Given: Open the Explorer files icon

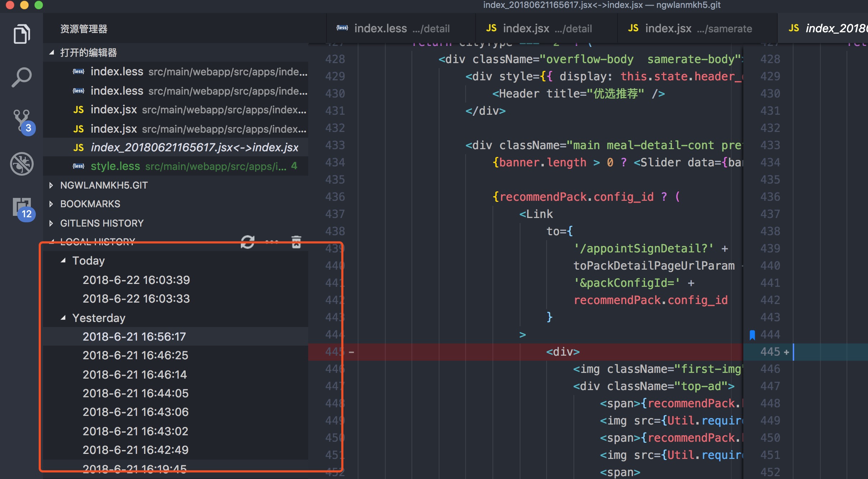Looking at the screenshot, I should [22, 34].
